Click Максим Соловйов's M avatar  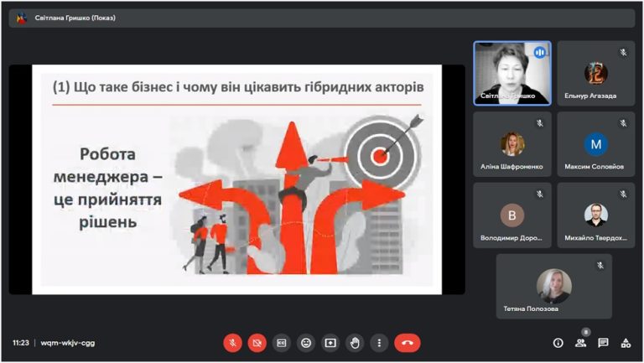click(x=596, y=144)
